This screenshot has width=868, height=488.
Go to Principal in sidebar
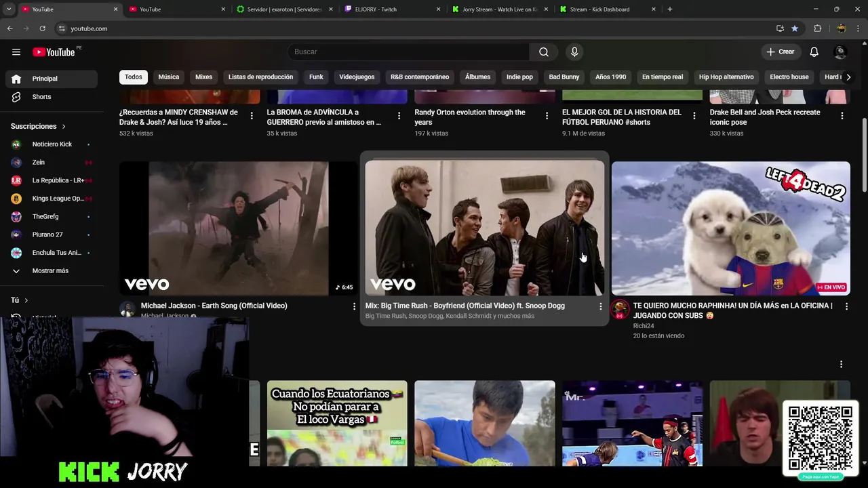[52, 79]
